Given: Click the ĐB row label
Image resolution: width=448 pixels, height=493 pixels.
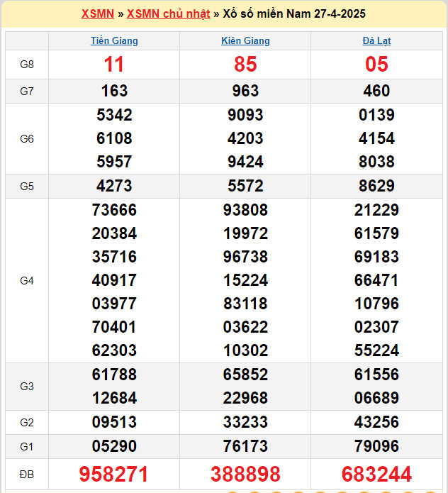Looking at the screenshot, I should 27,475.
